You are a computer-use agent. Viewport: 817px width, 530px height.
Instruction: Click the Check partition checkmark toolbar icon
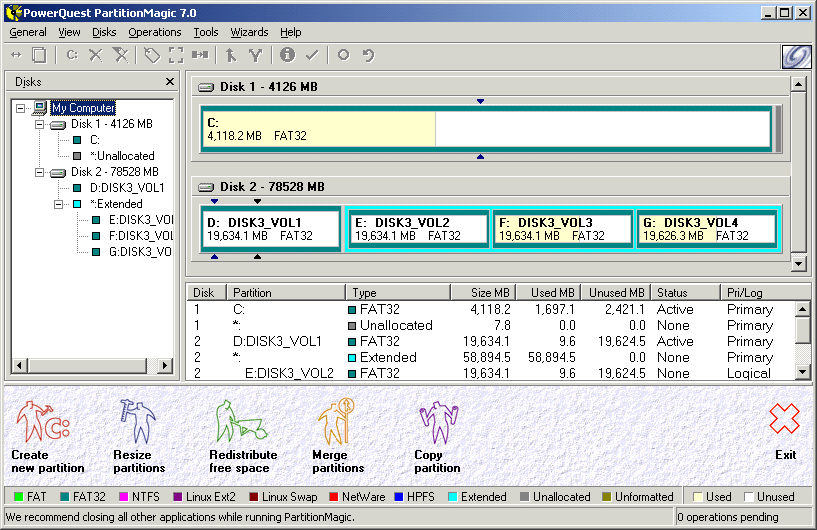(312, 55)
